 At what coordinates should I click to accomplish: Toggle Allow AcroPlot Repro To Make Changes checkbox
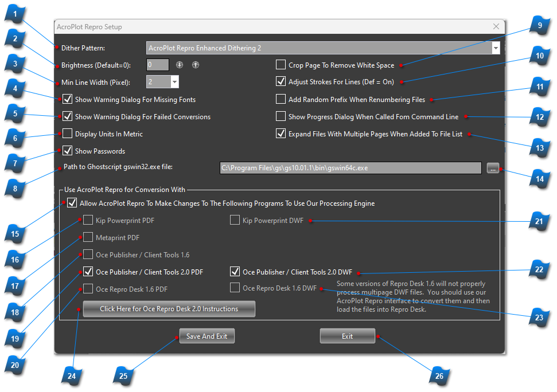click(x=72, y=203)
